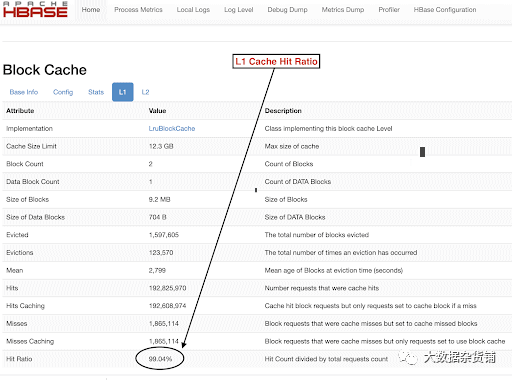Open the Profiler page
Viewport: 512px width, 380px height.
(389, 10)
